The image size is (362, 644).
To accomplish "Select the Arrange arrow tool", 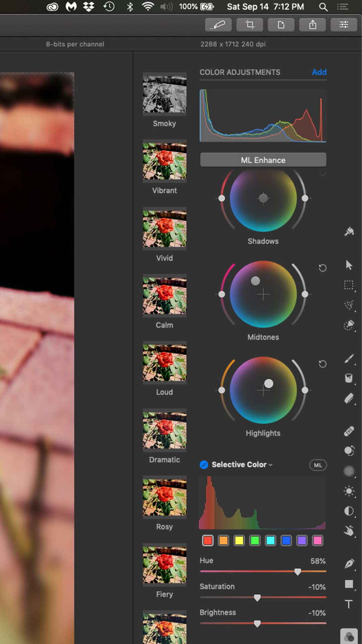I will pyautogui.click(x=349, y=265).
